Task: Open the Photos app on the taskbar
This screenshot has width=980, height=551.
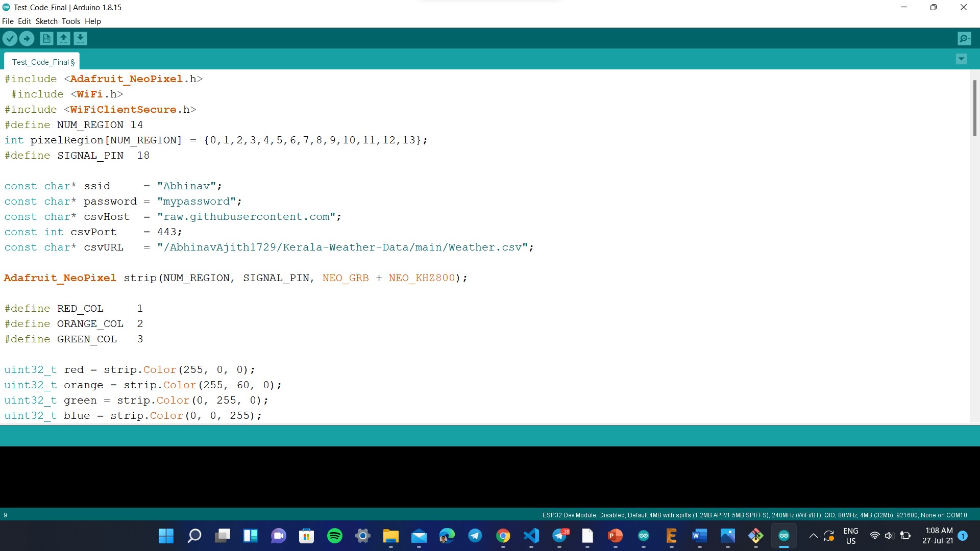Action: point(727,536)
